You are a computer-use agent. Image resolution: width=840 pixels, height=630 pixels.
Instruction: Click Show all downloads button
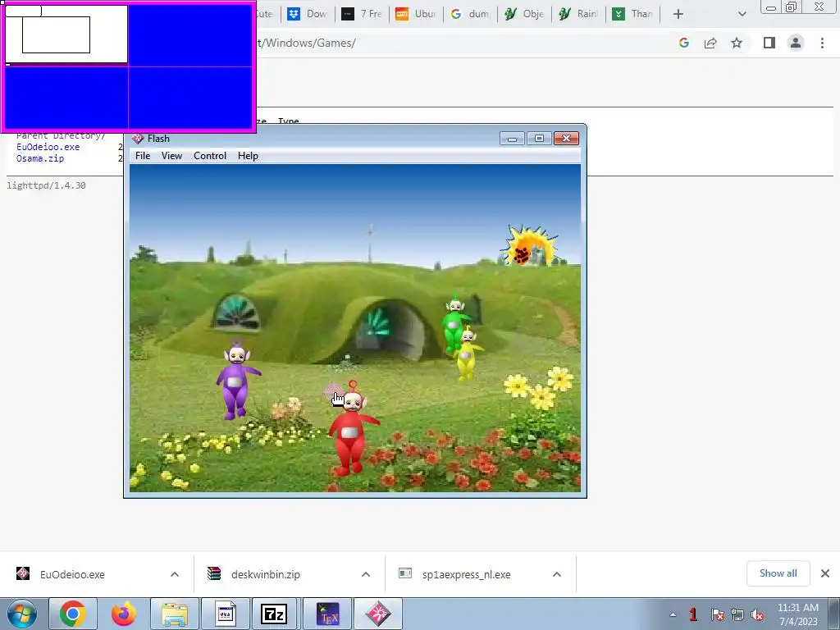[778, 573]
